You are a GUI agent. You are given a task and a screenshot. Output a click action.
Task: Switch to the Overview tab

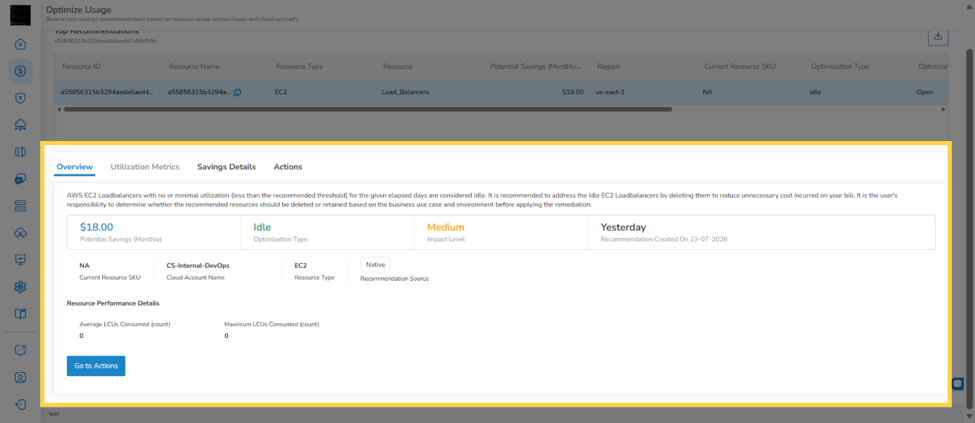click(x=75, y=167)
